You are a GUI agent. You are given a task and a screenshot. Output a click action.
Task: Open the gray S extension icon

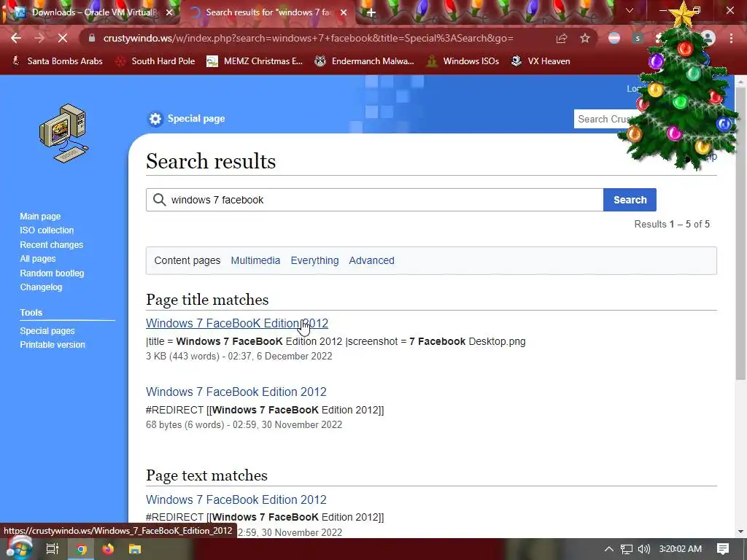pyautogui.click(x=638, y=38)
